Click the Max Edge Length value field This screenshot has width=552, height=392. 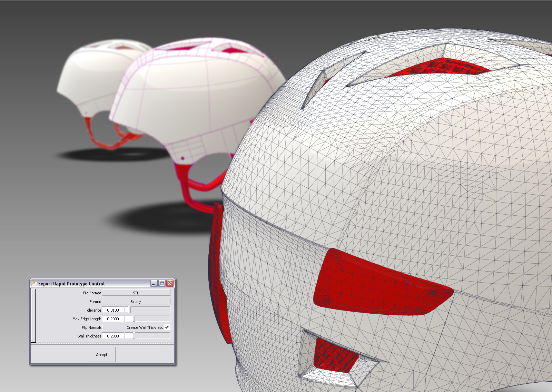coord(113,319)
